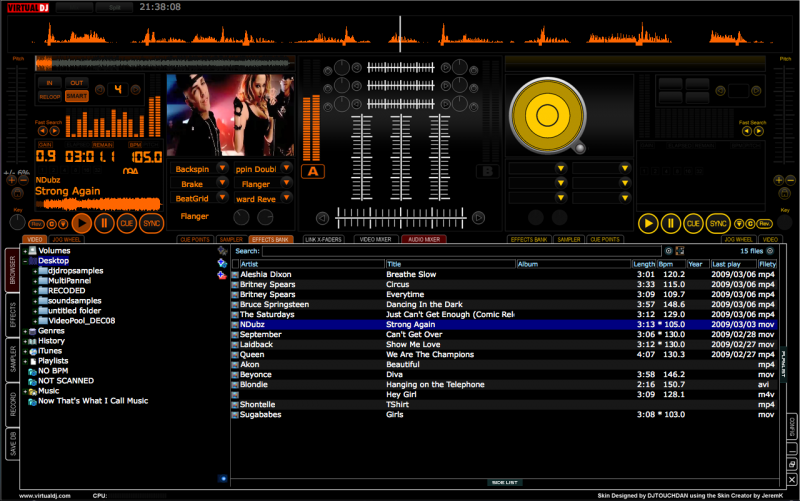Open left deck CUE POINTS tab

[195, 239]
